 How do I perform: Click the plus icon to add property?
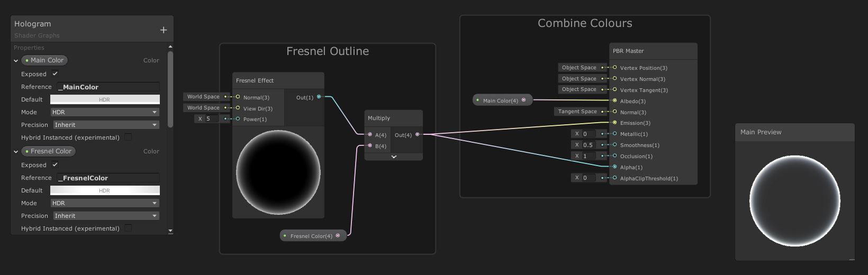pyautogui.click(x=164, y=30)
